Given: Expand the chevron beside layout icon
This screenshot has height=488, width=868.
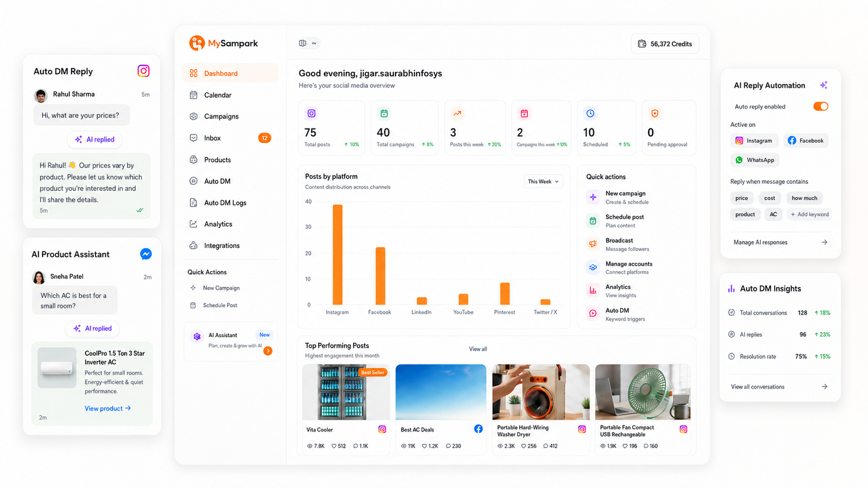Looking at the screenshot, I should (x=314, y=43).
